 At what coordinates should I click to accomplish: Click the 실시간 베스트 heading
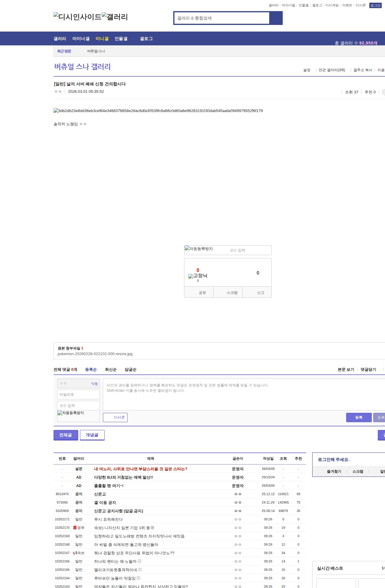coord(330,568)
